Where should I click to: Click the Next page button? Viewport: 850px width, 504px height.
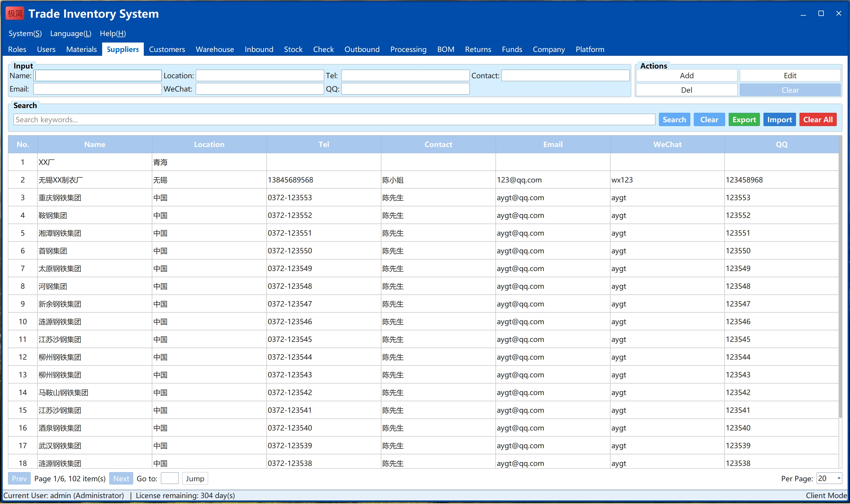click(x=121, y=478)
